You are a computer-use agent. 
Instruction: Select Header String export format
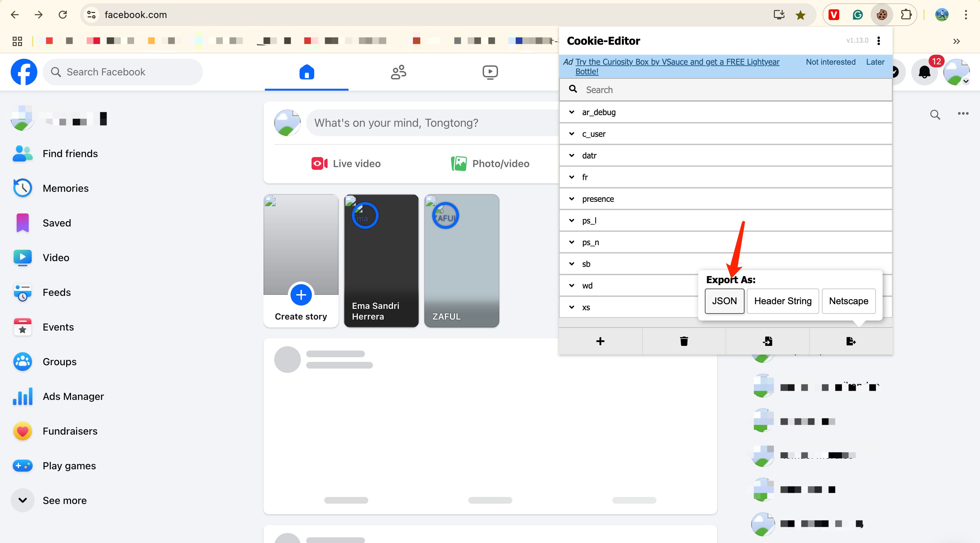(x=783, y=300)
